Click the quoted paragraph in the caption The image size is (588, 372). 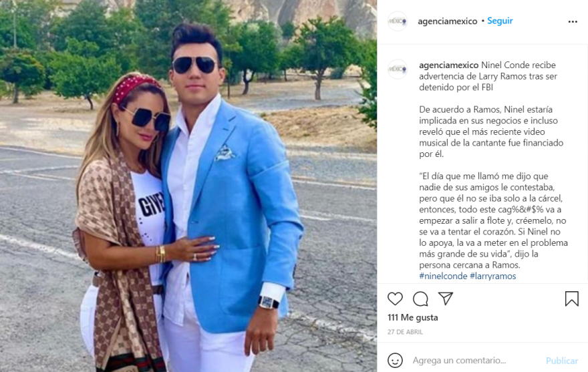coord(493,220)
